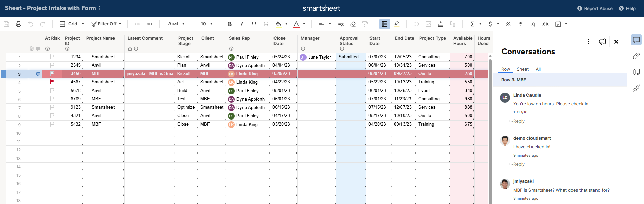This screenshot has width=644, height=204.
Task: Switch to the All conversations tab
Action: click(538, 69)
